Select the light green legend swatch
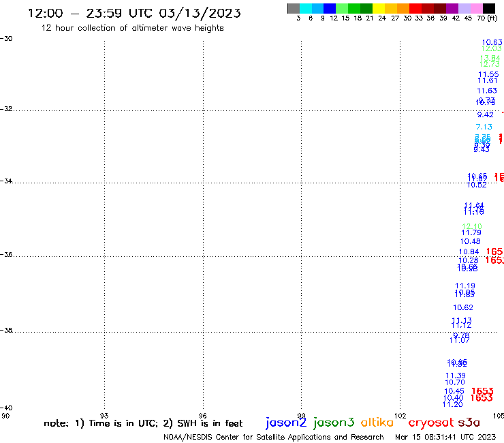 click(342, 8)
